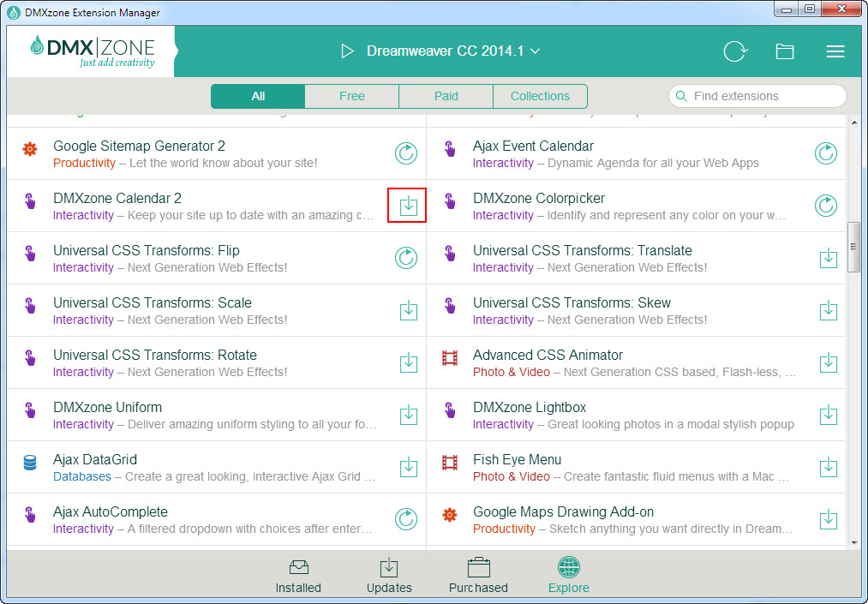
Task: Open the Explore section
Action: pos(568,577)
